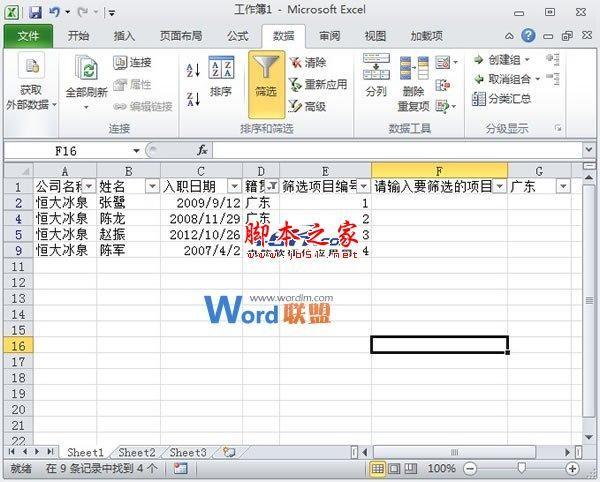
Task: Open filter dropdown for 公司名称 column
Action: tap(89, 186)
